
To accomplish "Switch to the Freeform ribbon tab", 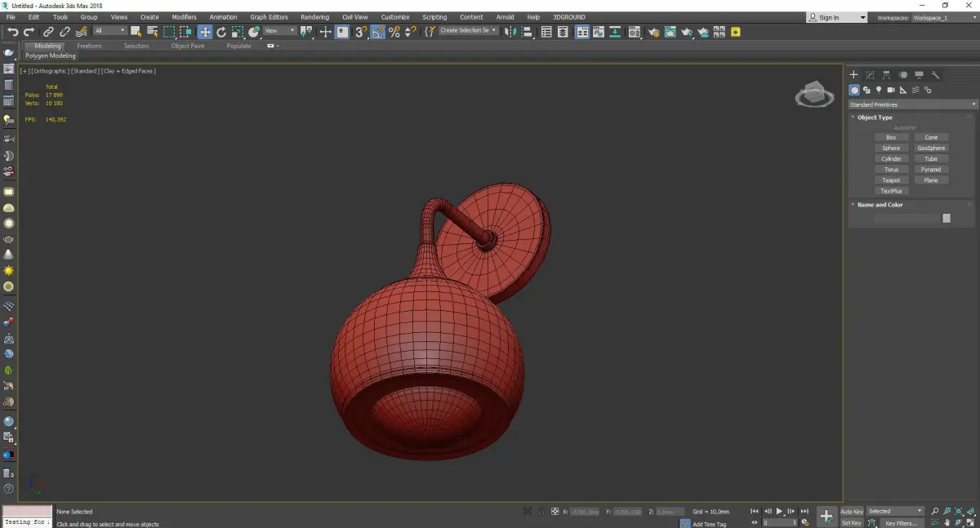I will tap(89, 46).
